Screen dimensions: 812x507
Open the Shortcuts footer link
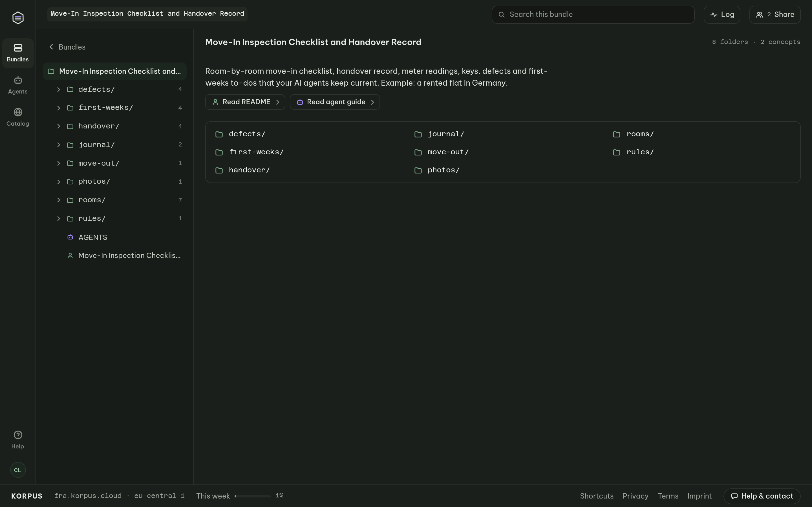(x=597, y=496)
